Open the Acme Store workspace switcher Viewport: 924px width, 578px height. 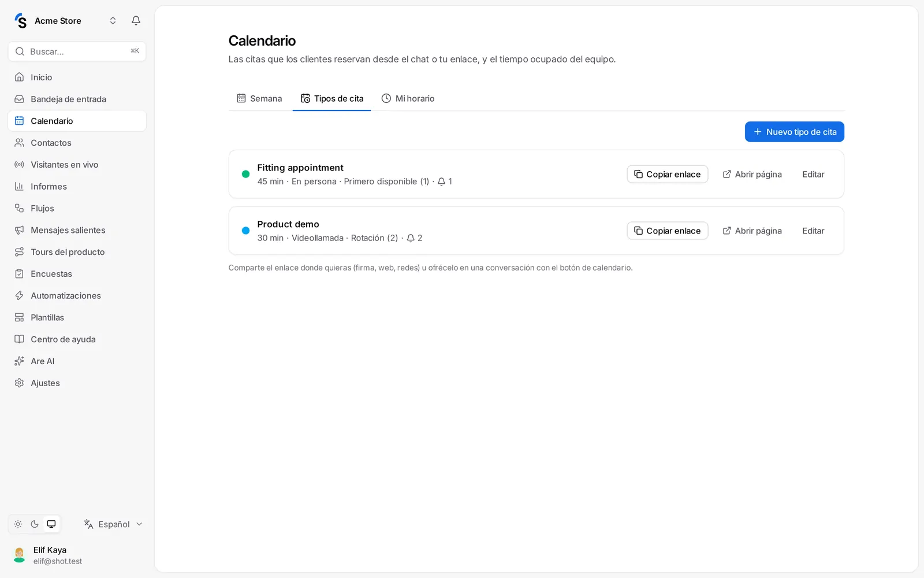point(65,21)
